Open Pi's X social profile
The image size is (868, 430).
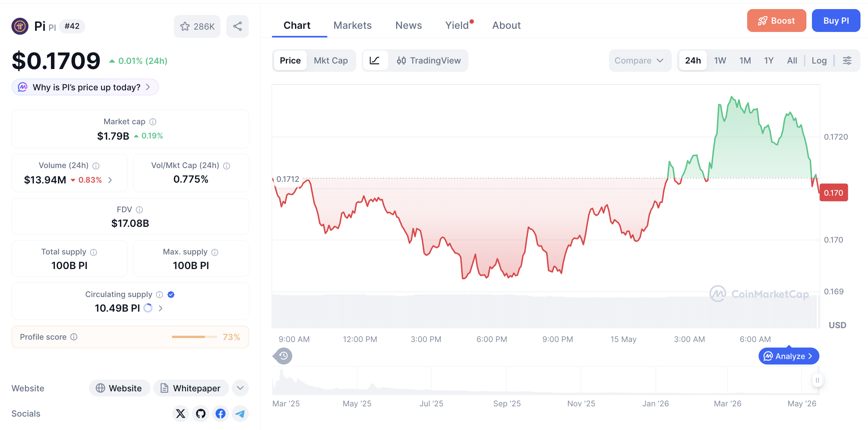point(180,413)
